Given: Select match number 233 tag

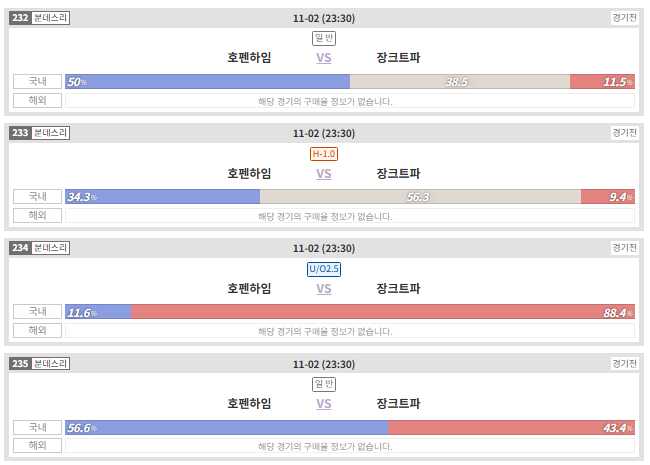Looking at the screenshot, I should 20,133.
